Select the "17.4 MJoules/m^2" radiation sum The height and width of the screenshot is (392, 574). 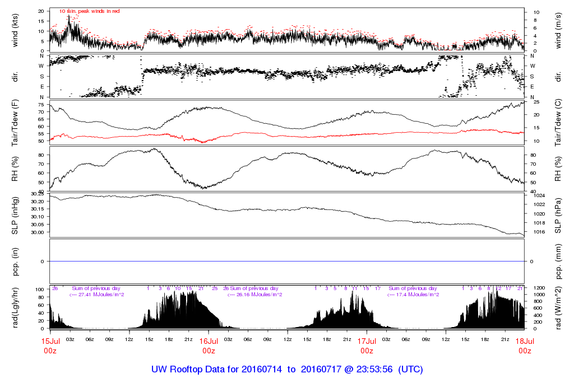[418, 295]
